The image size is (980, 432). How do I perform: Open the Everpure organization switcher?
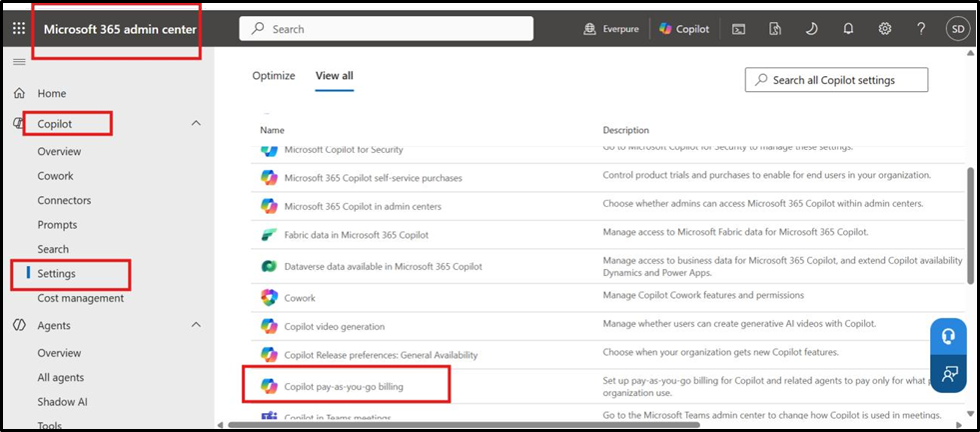coord(610,29)
